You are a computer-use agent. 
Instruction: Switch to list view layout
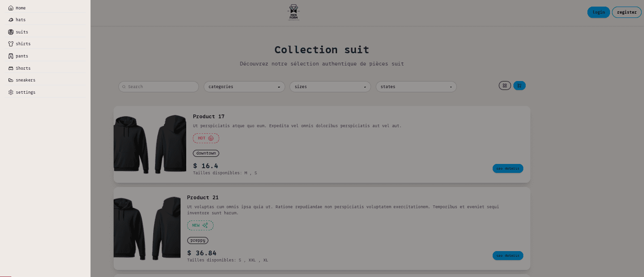pyautogui.click(x=520, y=86)
